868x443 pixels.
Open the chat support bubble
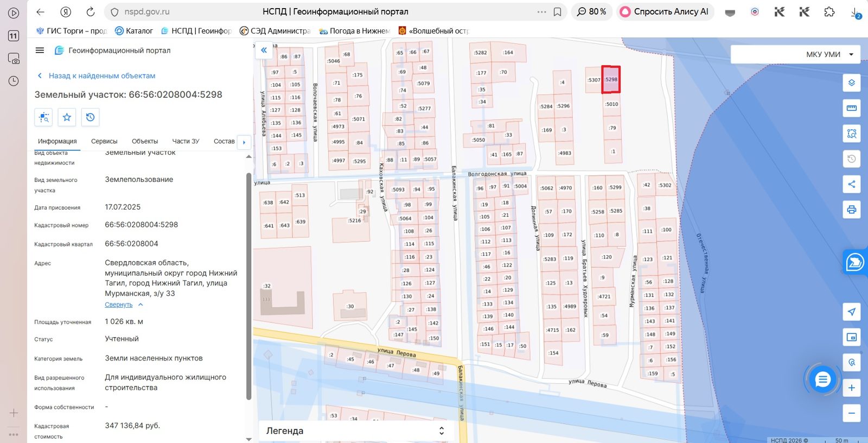822,379
